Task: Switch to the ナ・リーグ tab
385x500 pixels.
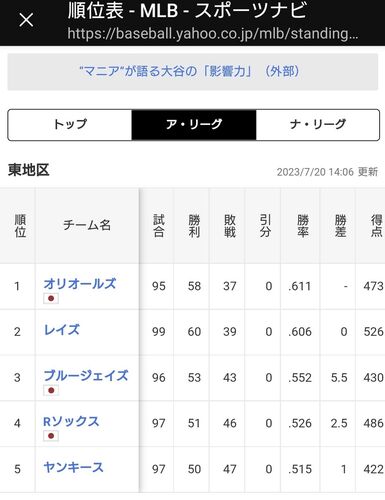Action: pyautogui.click(x=318, y=125)
